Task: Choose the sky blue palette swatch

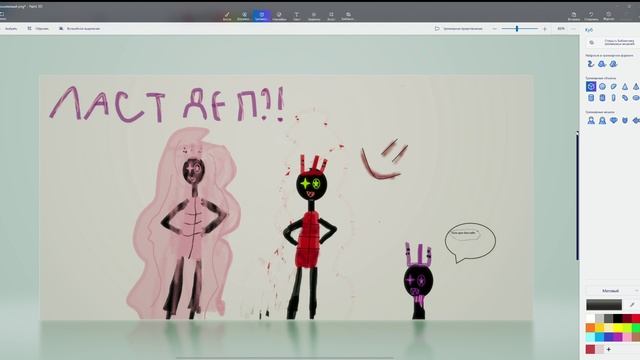Action: click(600, 337)
